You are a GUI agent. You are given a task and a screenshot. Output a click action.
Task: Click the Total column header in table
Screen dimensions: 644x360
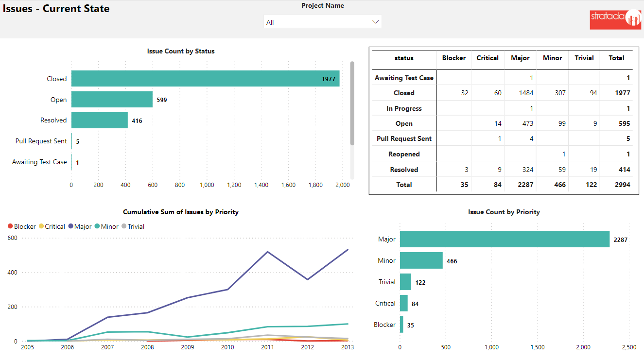point(616,58)
